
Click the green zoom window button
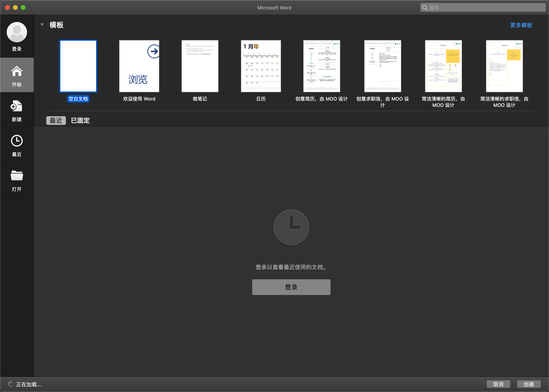point(23,7)
